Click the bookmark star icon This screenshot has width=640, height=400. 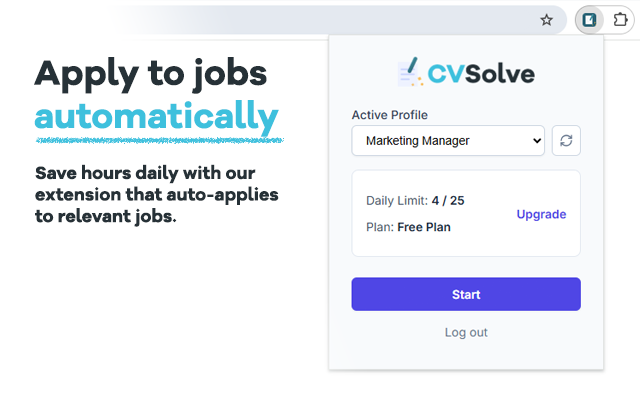[546, 20]
